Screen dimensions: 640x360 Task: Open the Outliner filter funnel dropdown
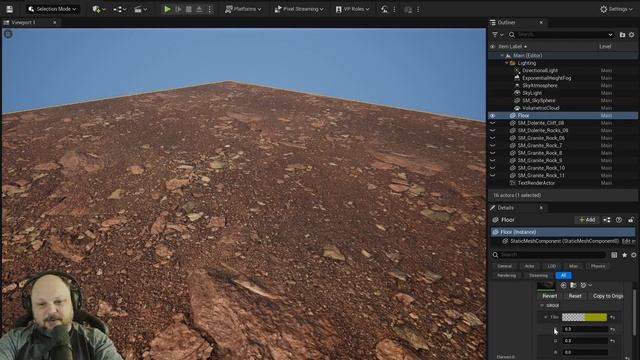click(x=498, y=35)
